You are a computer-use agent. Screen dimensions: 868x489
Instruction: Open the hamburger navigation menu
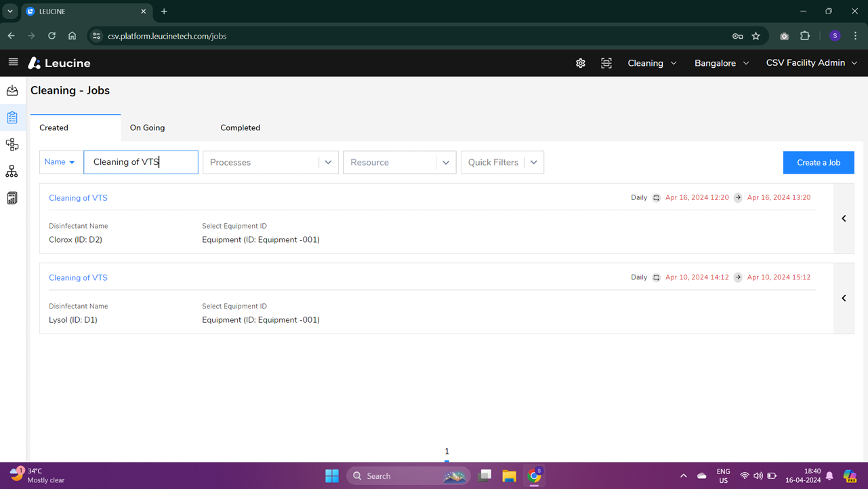click(13, 62)
